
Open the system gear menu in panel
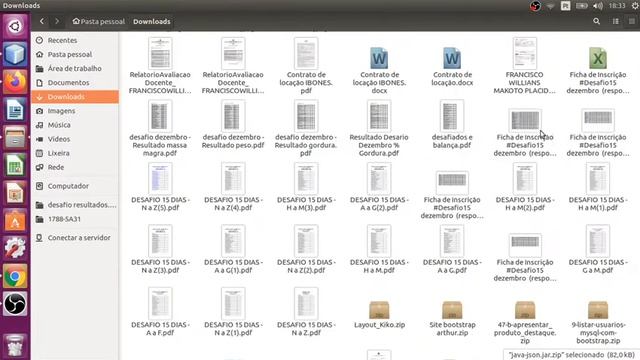(635, 6)
